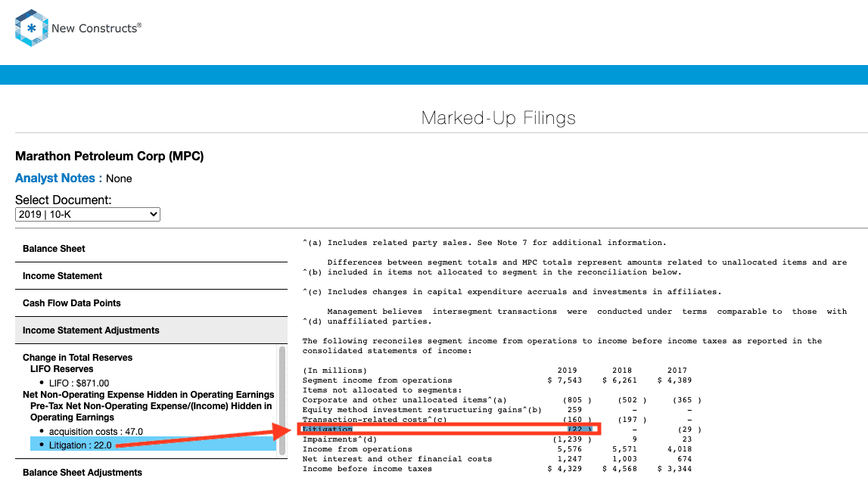Click the Impairments^(d) row label
This screenshot has width=868, height=484.
(x=339, y=439)
